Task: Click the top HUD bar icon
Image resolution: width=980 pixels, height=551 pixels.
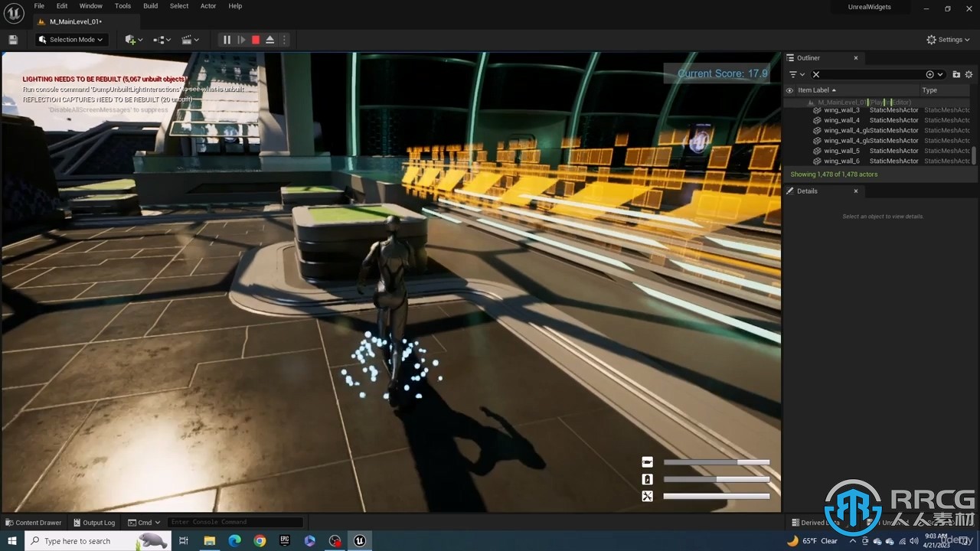Action: 647,462
